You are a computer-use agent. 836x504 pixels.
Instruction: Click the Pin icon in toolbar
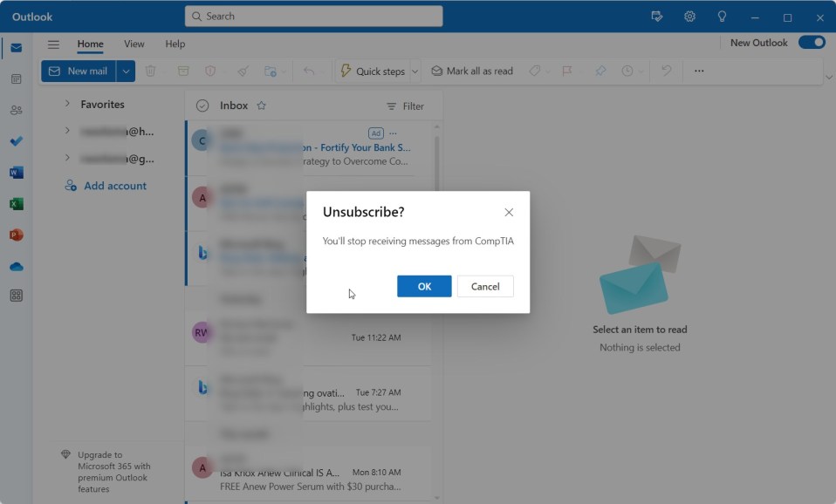[x=600, y=71]
